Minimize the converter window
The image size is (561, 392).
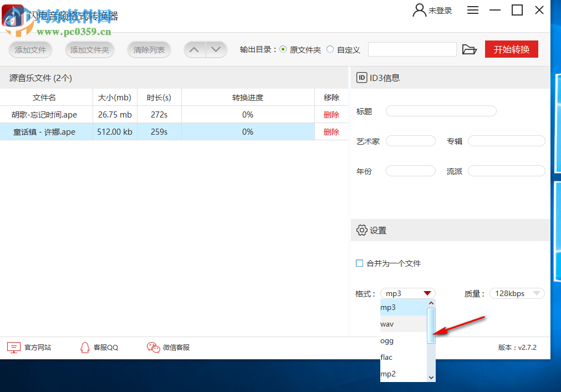[x=495, y=10]
